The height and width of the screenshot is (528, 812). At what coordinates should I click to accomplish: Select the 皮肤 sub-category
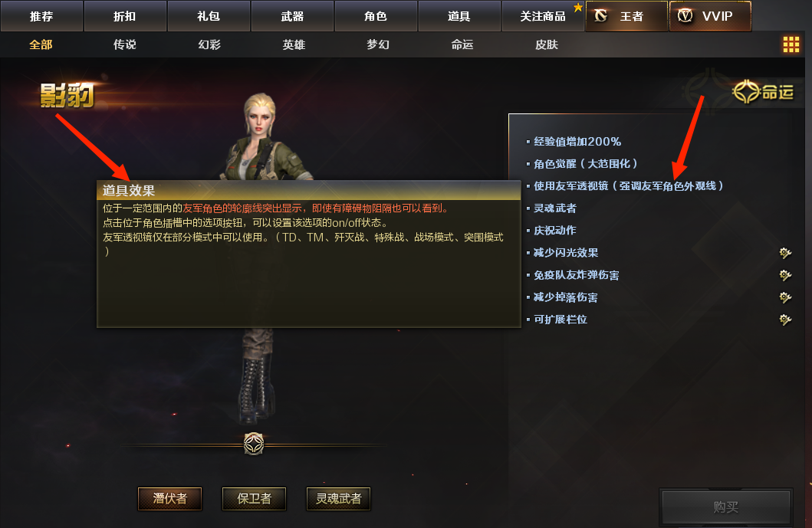(x=547, y=44)
